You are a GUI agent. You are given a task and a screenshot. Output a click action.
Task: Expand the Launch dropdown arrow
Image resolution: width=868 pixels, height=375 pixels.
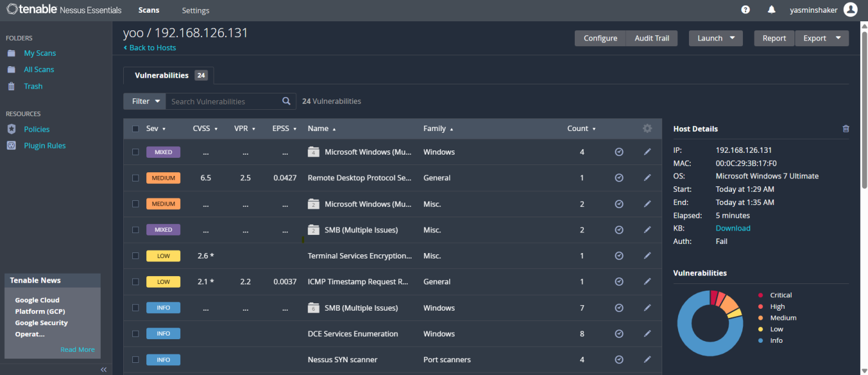pyautogui.click(x=732, y=38)
